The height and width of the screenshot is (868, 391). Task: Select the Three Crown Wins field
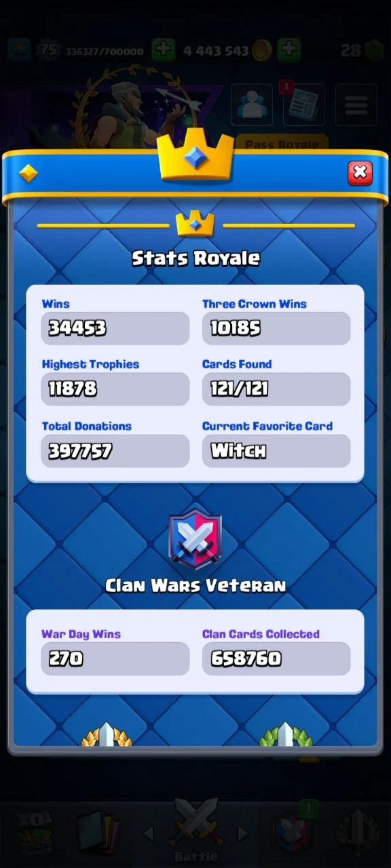[x=276, y=328]
